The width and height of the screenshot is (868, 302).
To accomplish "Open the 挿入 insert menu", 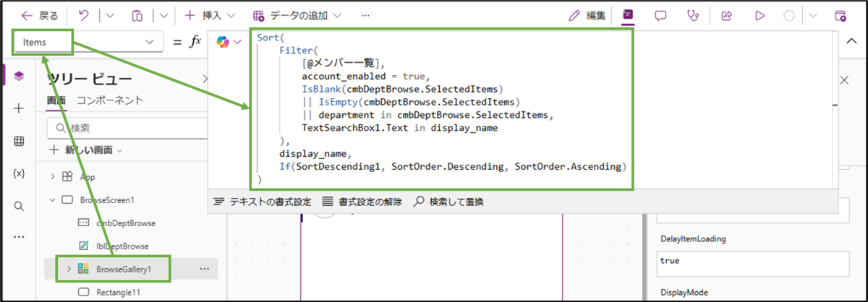I will (x=210, y=15).
